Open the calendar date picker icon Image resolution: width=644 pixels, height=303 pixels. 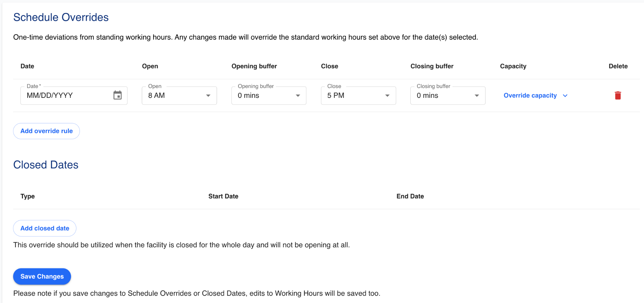pyautogui.click(x=117, y=95)
